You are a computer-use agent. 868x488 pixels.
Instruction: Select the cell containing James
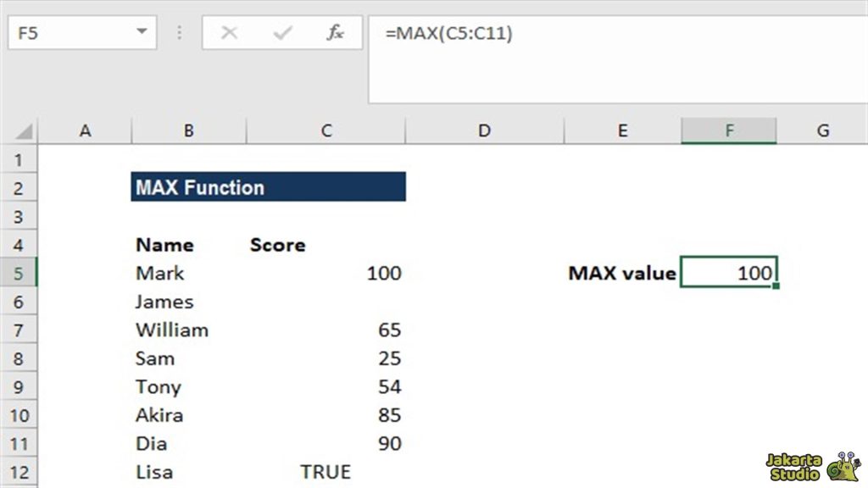[189, 302]
